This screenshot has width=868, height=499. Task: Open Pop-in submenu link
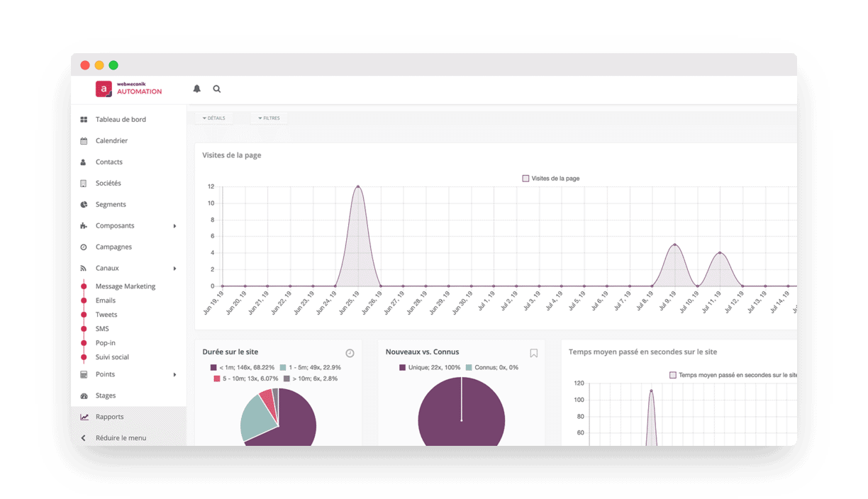[106, 343]
